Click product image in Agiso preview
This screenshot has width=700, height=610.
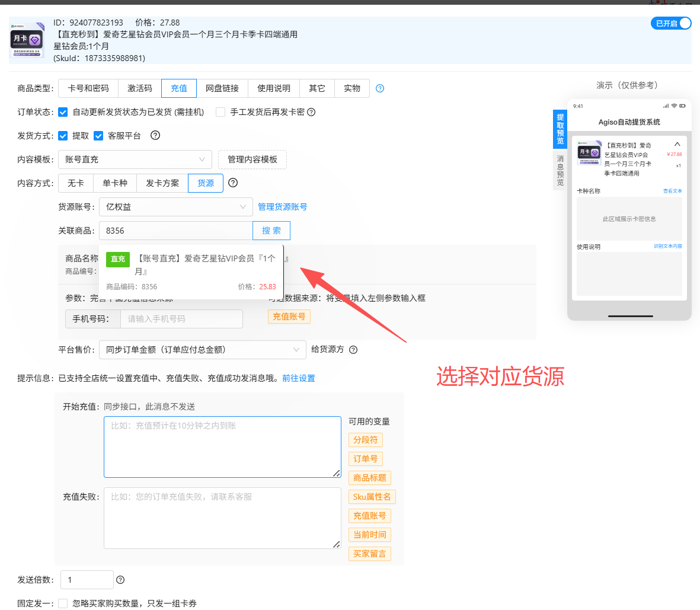pos(589,153)
